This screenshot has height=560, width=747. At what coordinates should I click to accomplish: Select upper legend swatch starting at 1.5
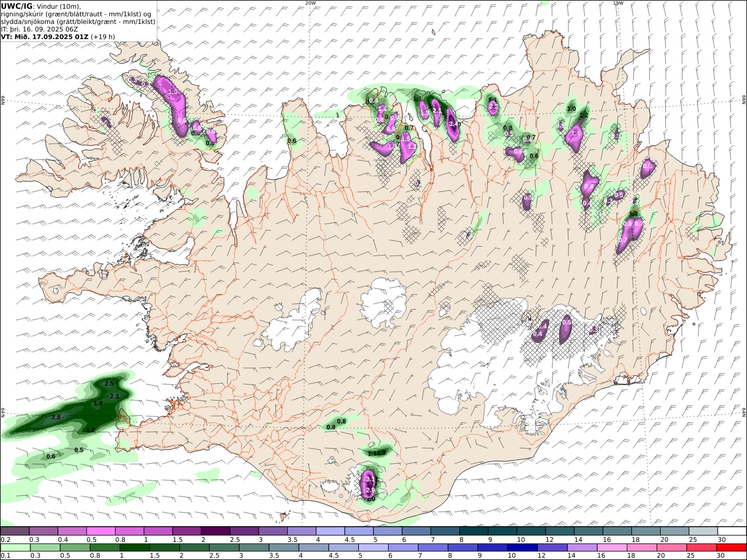pyautogui.click(x=187, y=531)
